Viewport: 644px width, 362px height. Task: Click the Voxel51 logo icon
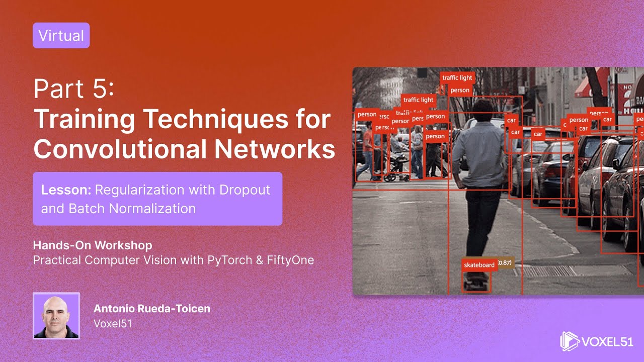tap(569, 341)
